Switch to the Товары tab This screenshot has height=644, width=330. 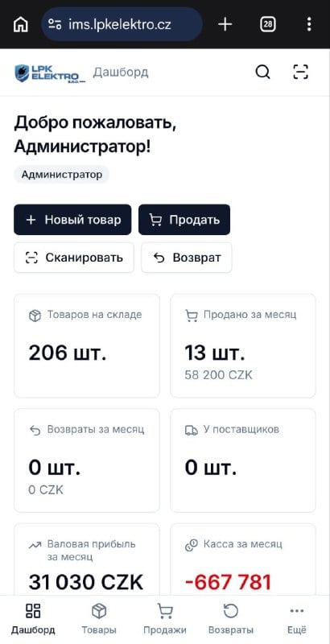pyautogui.click(x=99, y=619)
